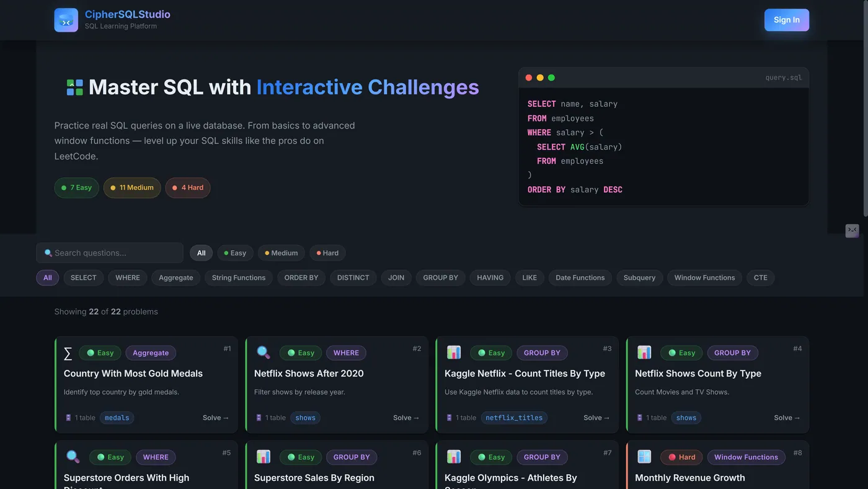This screenshot has width=868, height=489.
Task: Open Solve link for Kaggle Netflix Count Titles
Action: (596, 418)
